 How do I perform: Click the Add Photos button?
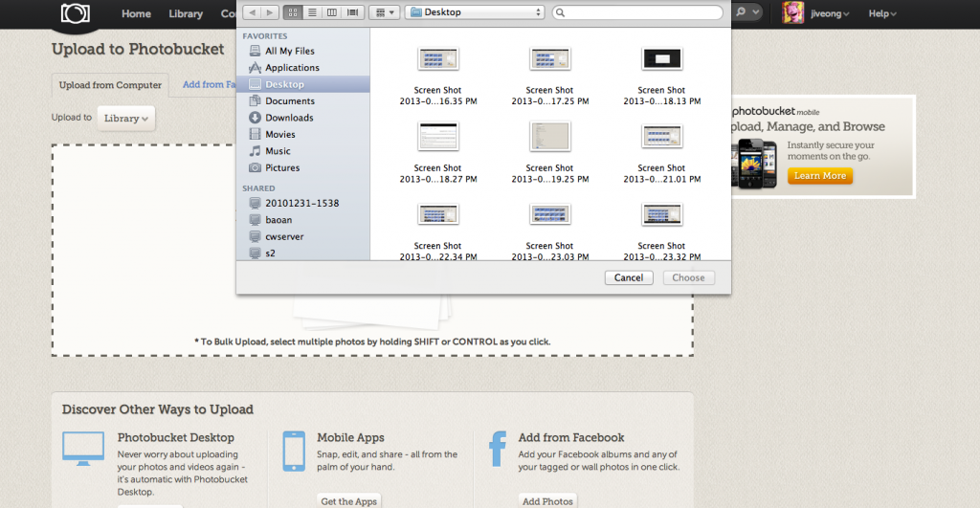(x=547, y=501)
